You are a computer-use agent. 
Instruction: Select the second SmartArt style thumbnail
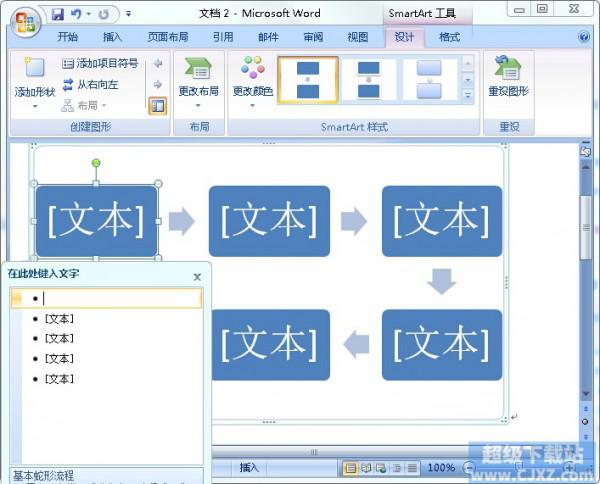(x=369, y=80)
